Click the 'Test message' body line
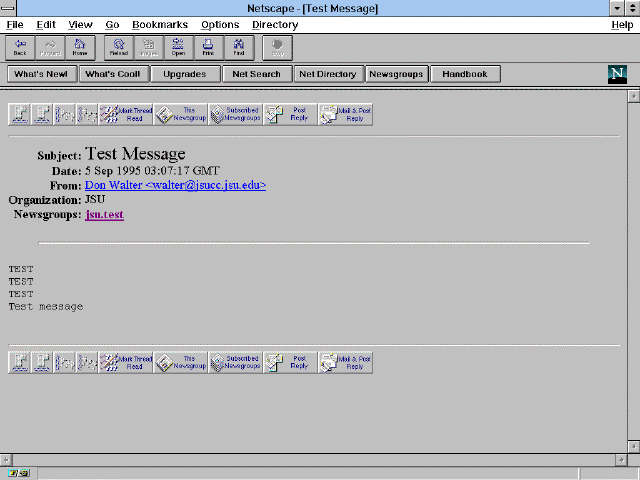640x480 pixels. (x=46, y=307)
